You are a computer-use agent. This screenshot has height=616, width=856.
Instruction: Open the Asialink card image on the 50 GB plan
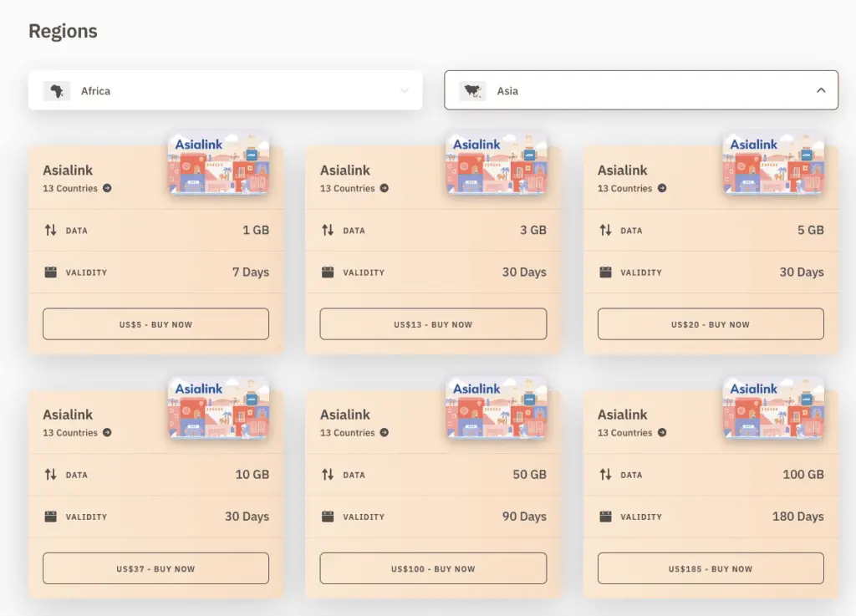(x=497, y=408)
